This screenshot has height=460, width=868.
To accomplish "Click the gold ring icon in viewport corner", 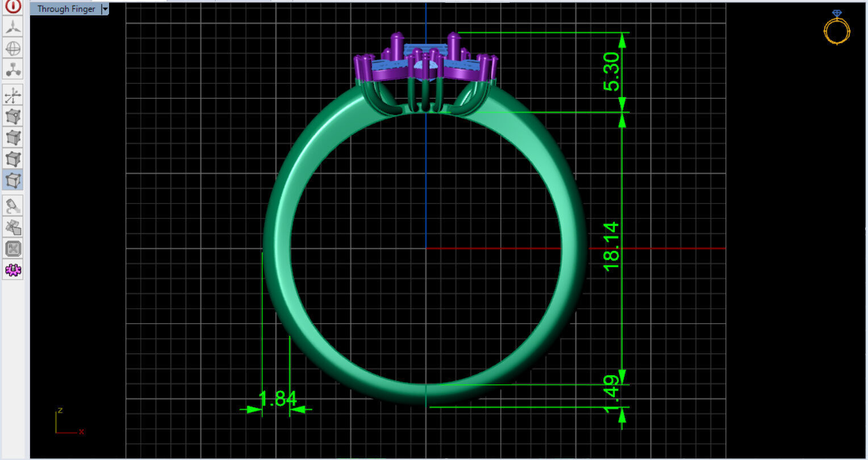I will point(837,27).
